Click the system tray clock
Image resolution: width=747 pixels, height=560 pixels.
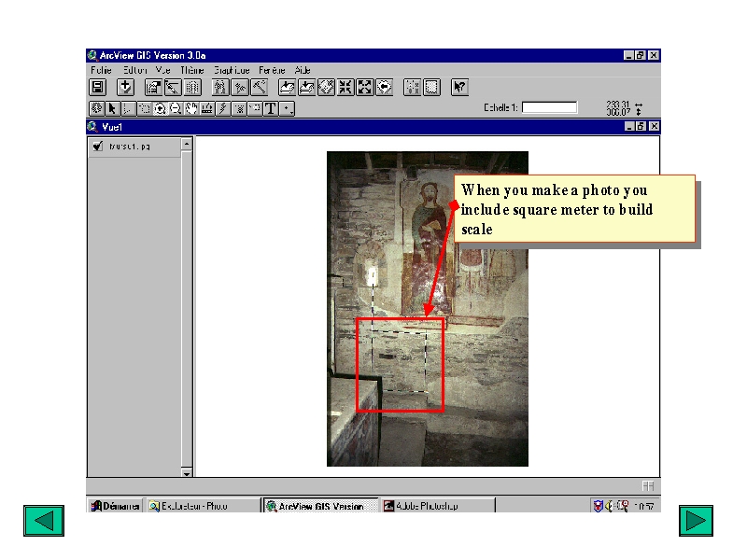tap(644, 507)
